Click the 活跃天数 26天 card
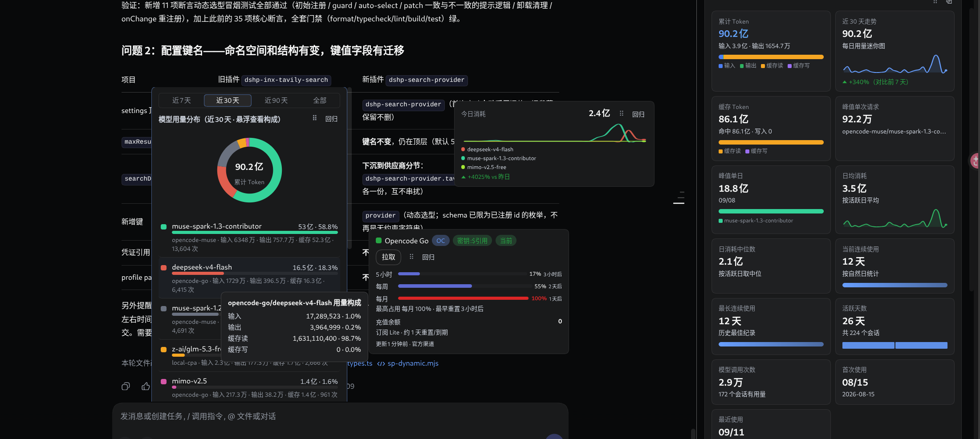 click(x=895, y=326)
